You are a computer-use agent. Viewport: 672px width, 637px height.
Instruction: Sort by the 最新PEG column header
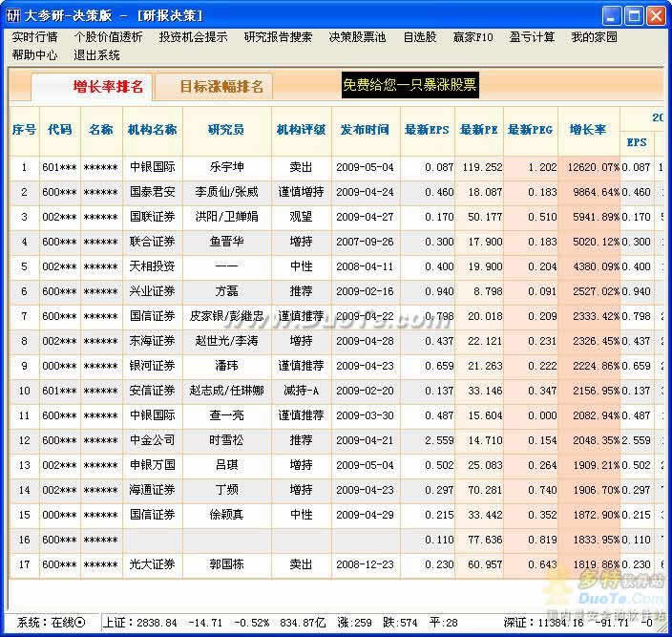(531, 130)
